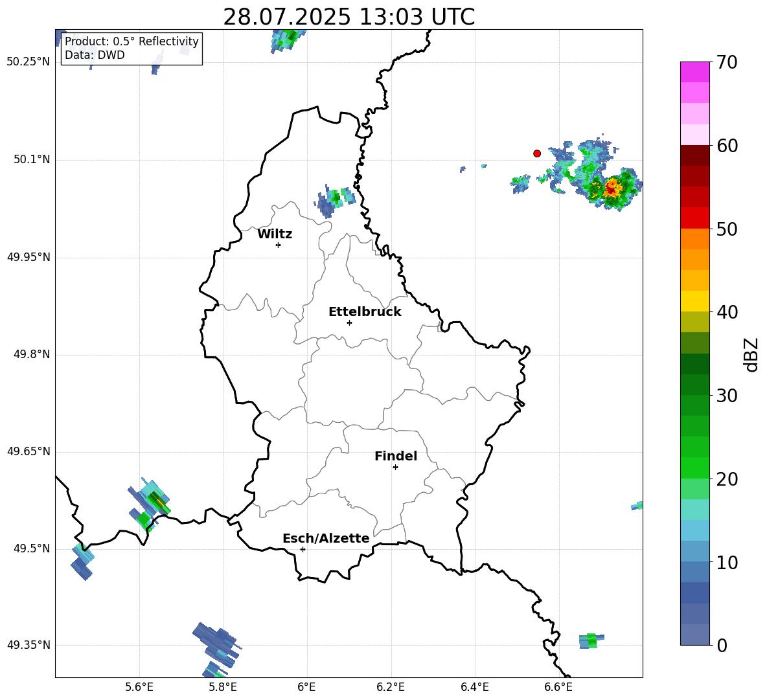Viewport: 767px width, 700px height.
Task: Click the 'Data: DWD' legend text
Action: (95, 55)
